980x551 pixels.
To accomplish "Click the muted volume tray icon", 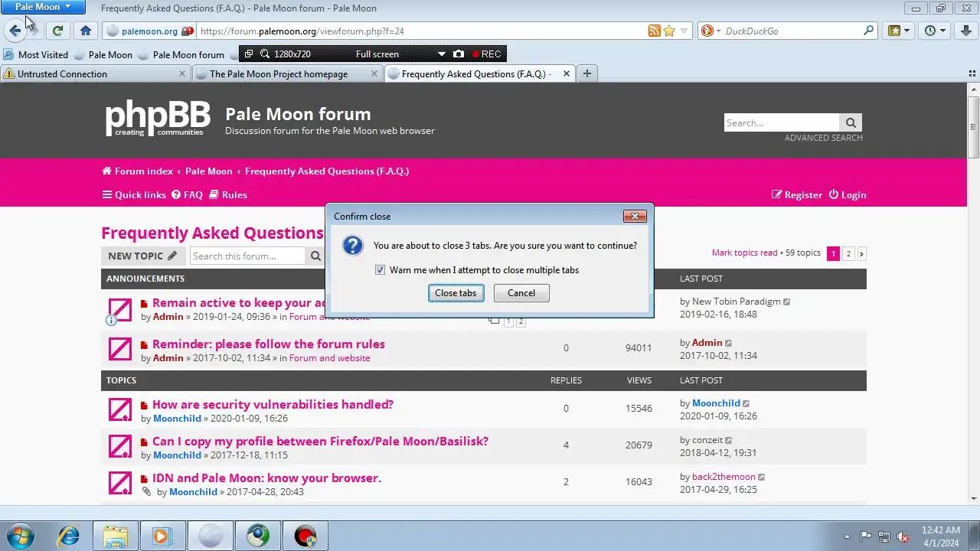I will click(x=903, y=536).
